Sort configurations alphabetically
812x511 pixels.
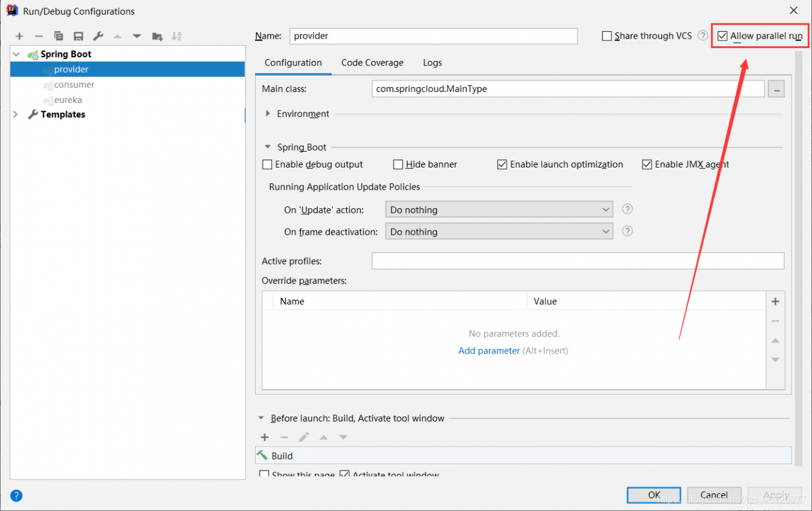tap(177, 36)
